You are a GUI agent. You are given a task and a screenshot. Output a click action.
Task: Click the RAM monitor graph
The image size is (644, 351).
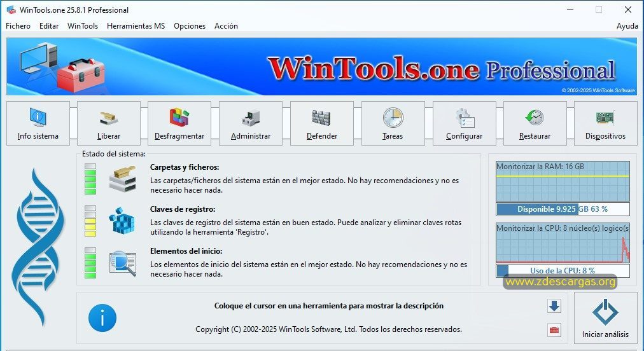point(563,181)
